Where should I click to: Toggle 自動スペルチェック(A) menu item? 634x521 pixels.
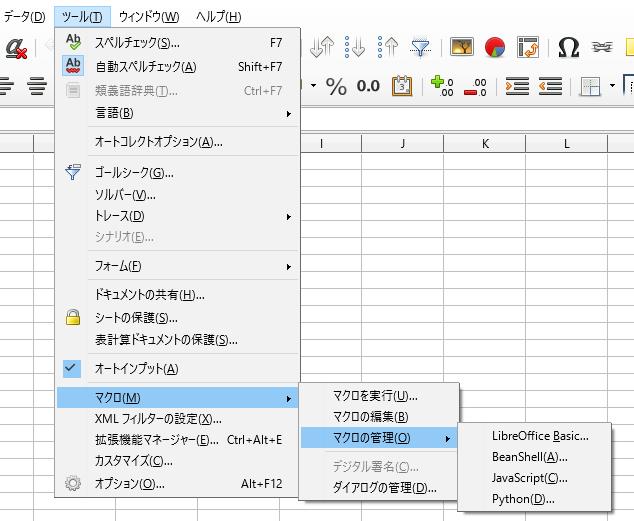[x=178, y=67]
